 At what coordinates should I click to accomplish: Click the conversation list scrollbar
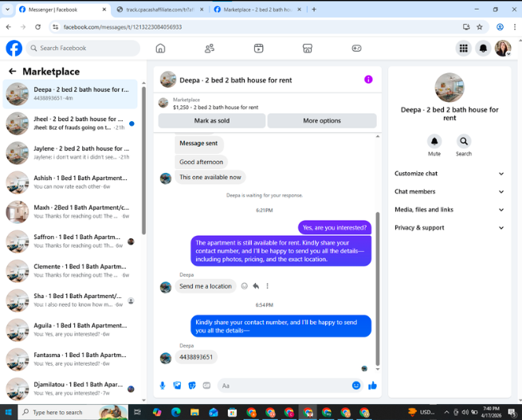143,160
